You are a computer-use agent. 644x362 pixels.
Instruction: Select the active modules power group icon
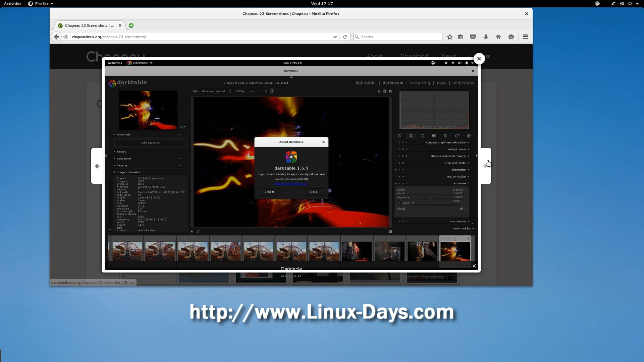click(x=399, y=136)
